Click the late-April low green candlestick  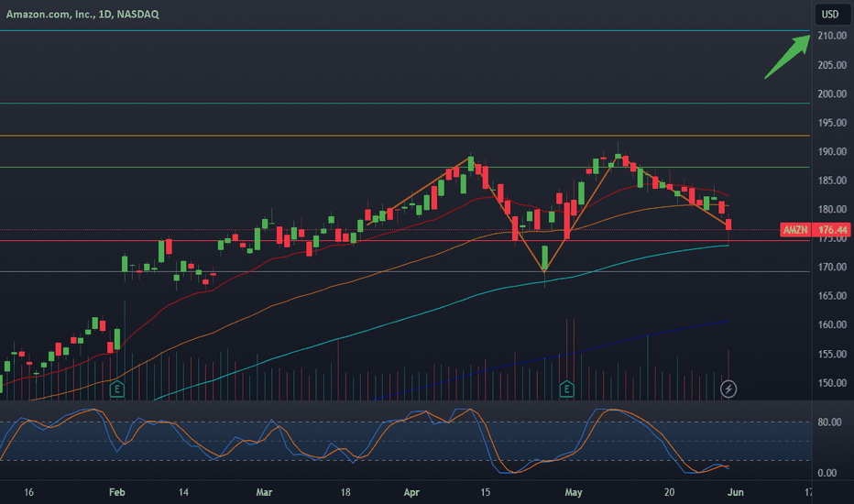pos(544,258)
